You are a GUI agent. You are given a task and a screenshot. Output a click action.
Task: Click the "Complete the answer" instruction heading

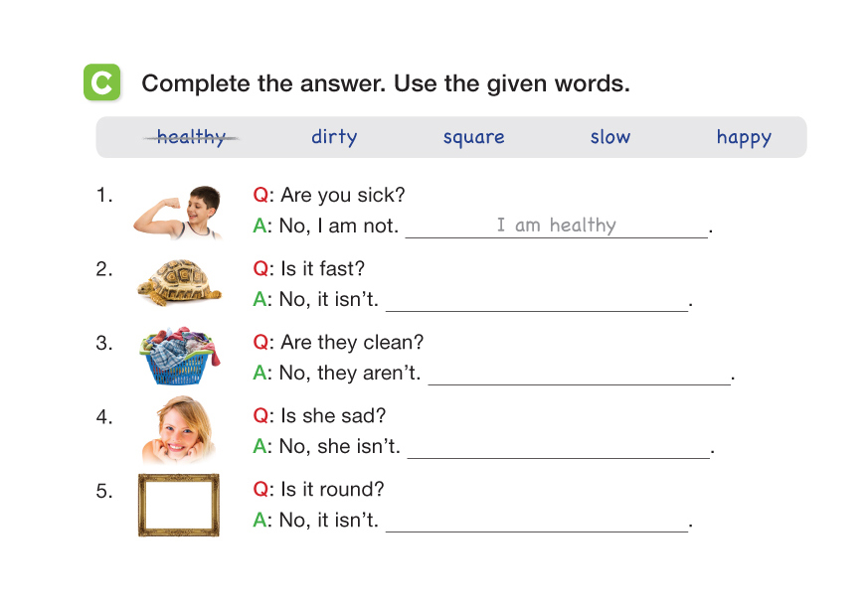point(386,83)
